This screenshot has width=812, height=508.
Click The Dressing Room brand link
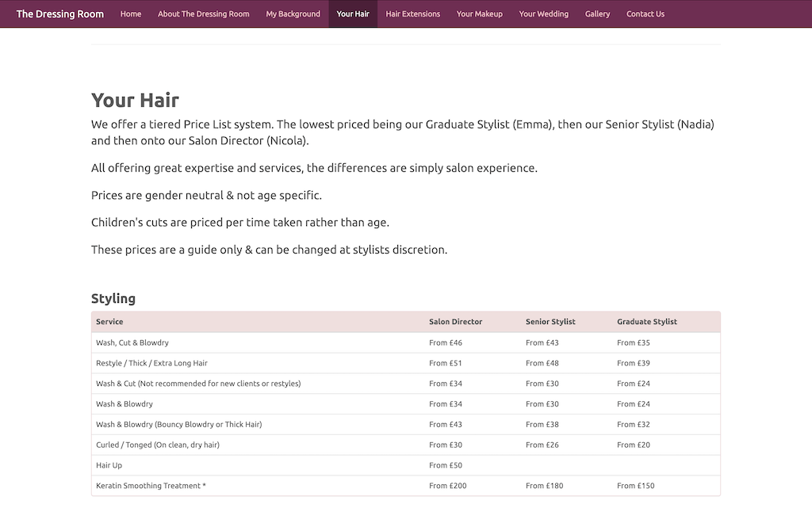click(60, 13)
